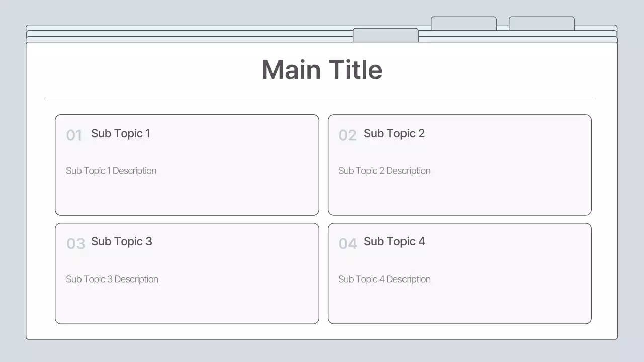The width and height of the screenshot is (644, 362).
Task: Select the "Sub Topic 1" heading
Action: (x=121, y=133)
